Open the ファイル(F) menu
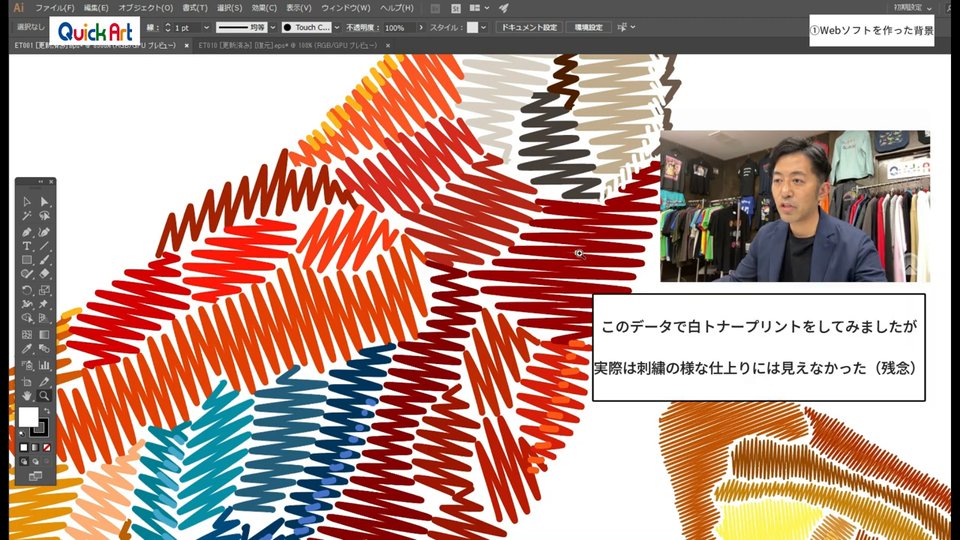Screen dimensions: 960x540 (x=54, y=8)
